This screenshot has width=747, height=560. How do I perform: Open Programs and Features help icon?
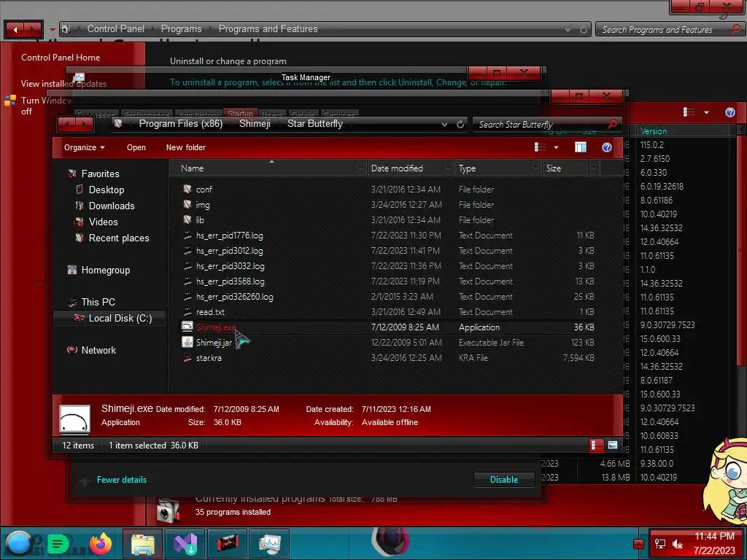tap(729, 112)
